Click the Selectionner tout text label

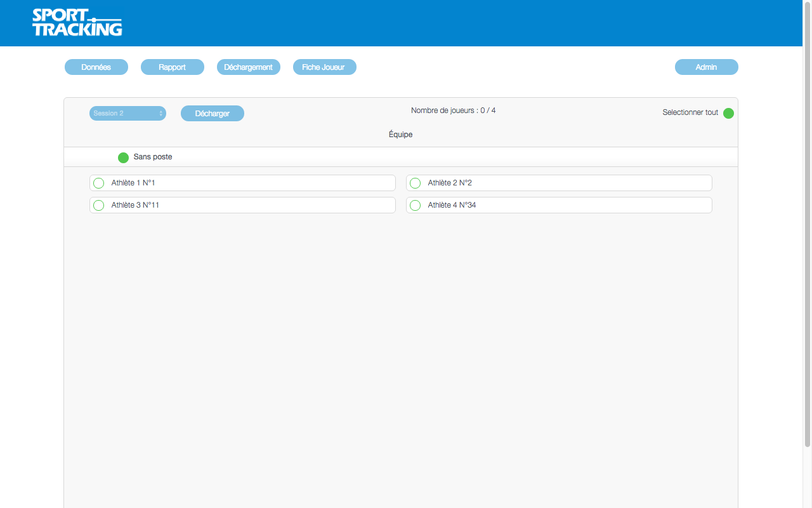pos(690,112)
